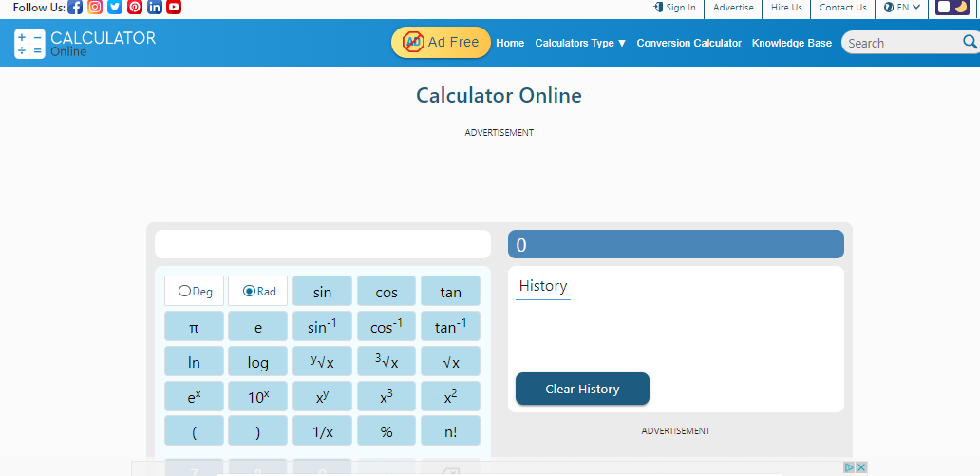Insert Euler's number with the e key
Image resolution: width=980 pixels, height=476 pixels.
click(x=258, y=326)
